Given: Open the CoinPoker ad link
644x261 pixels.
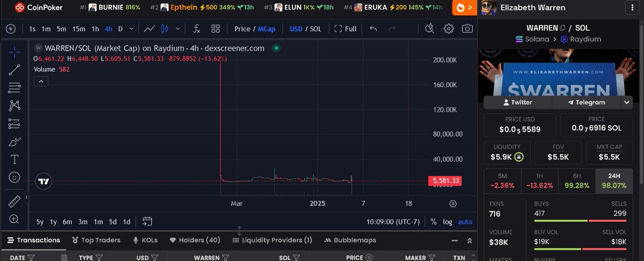Looking at the screenshot, I should pyautogui.click(x=39, y=8).
